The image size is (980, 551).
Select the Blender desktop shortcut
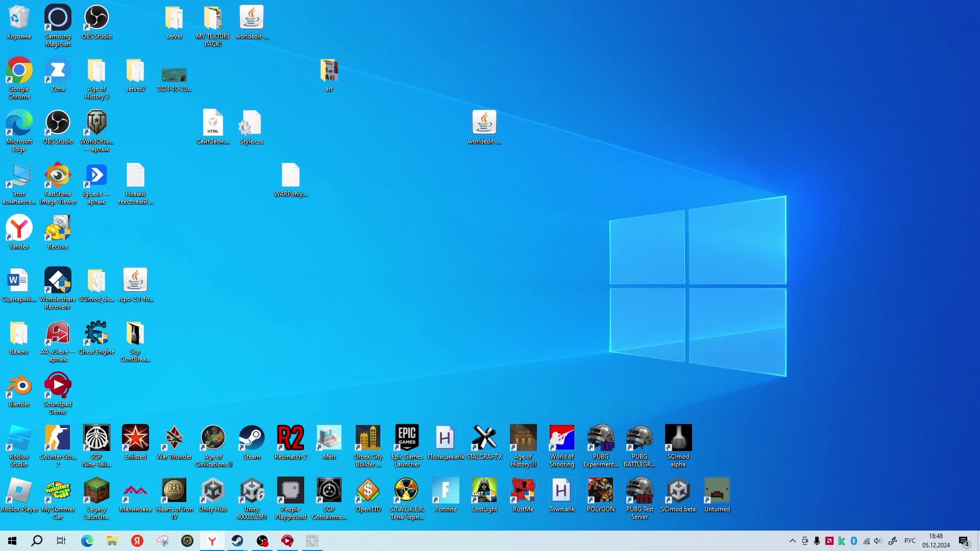pos(19,386)
